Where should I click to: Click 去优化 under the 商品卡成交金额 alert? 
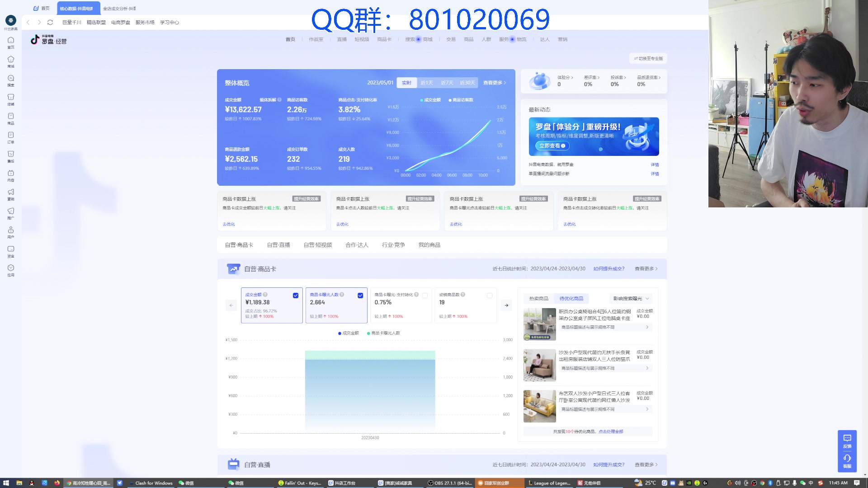(229, 224)
